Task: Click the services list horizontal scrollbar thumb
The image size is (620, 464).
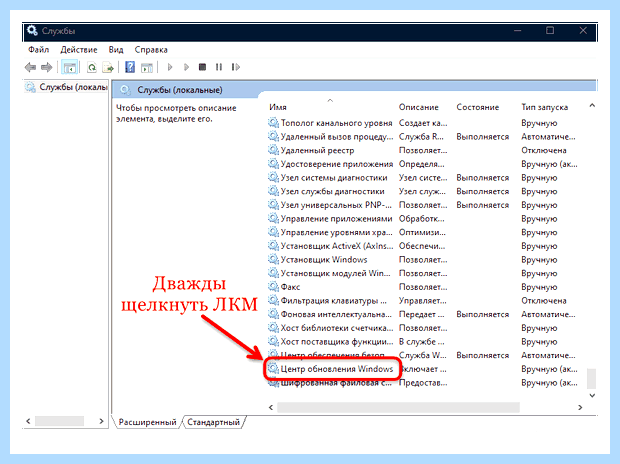Action: 398,407
